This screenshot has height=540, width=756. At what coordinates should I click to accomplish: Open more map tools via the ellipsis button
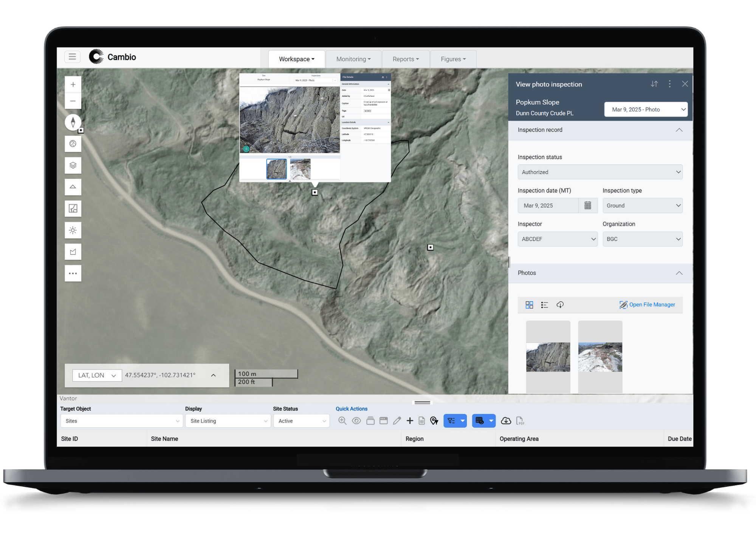73,273
